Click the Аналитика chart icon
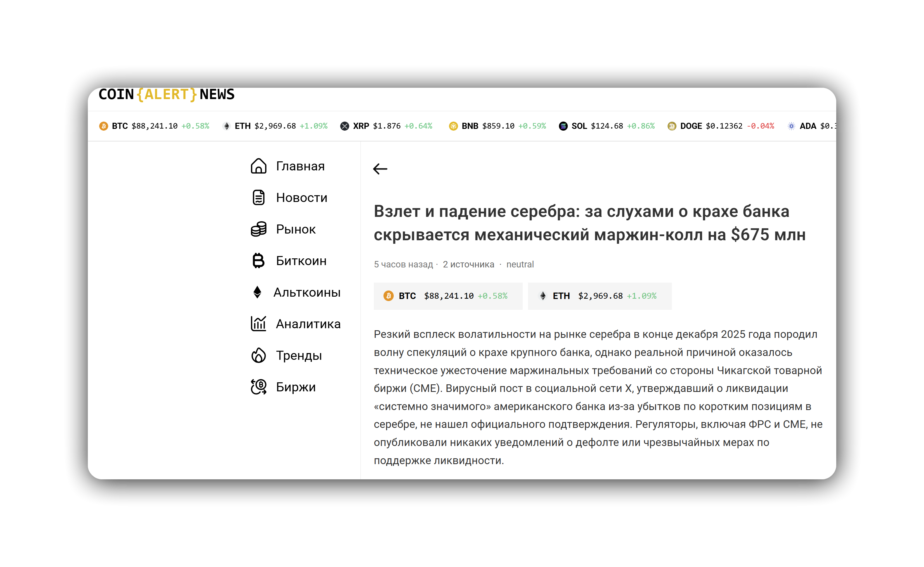 (x=258, y=324)
